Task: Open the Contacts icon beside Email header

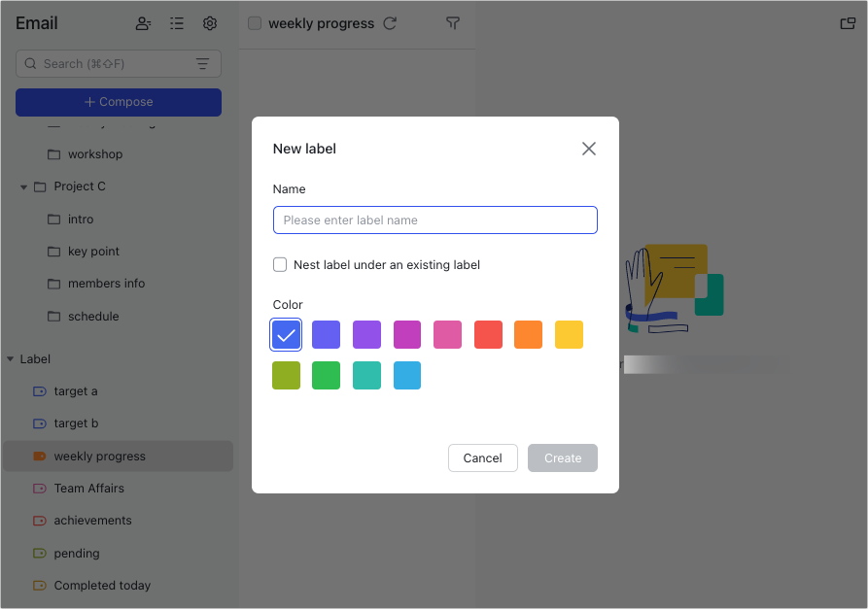Action: pyautogui.click(x=143, y=23)
